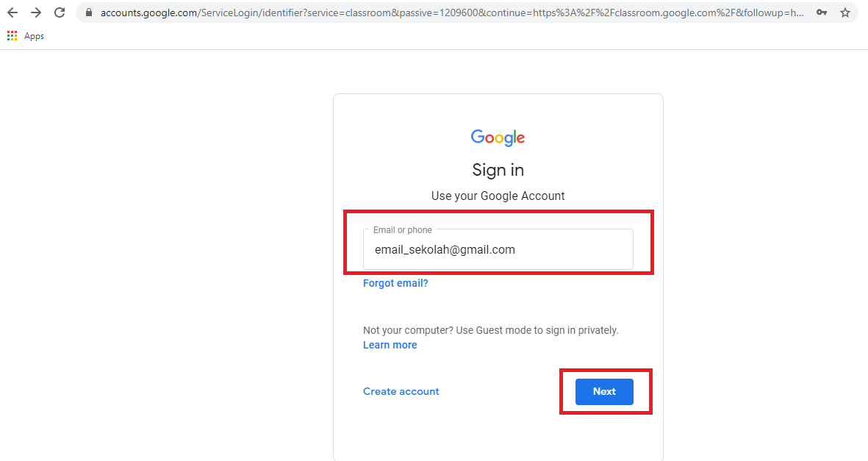Open the saved passwords key icon

822,12
